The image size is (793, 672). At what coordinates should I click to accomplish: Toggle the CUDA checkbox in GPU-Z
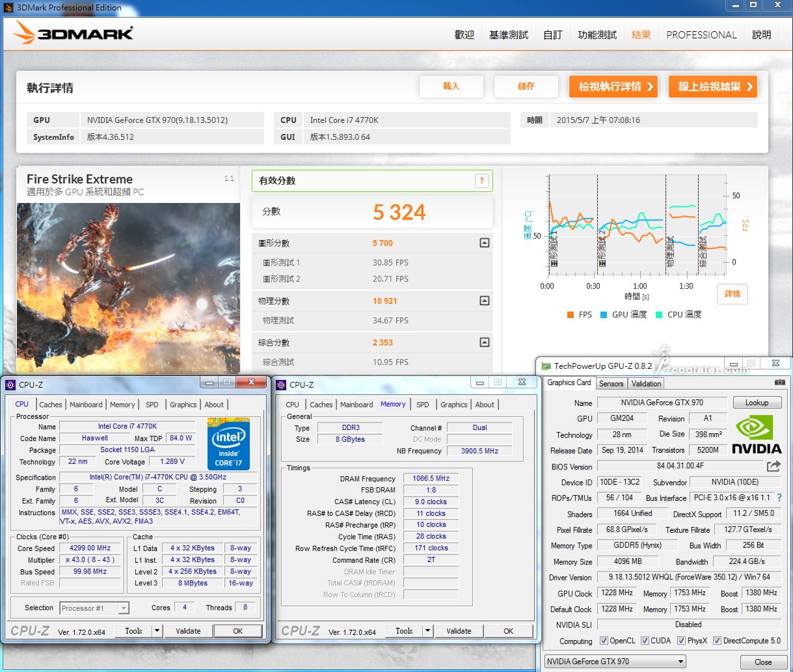[x=645, y=641]
